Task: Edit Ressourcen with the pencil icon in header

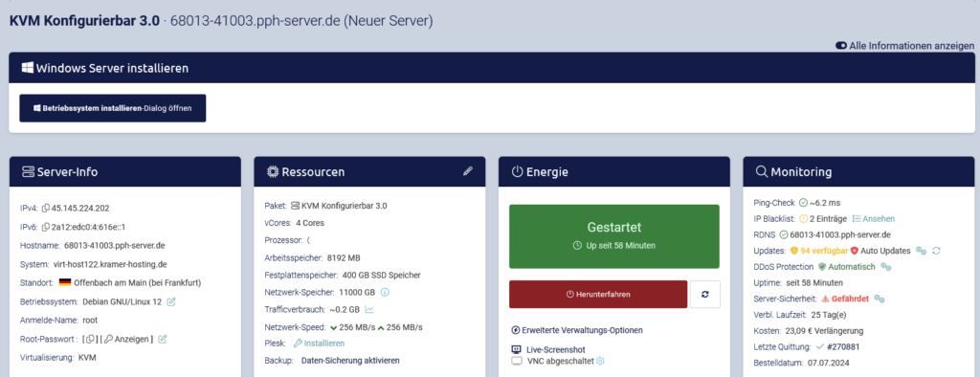Action: (467, 171)
